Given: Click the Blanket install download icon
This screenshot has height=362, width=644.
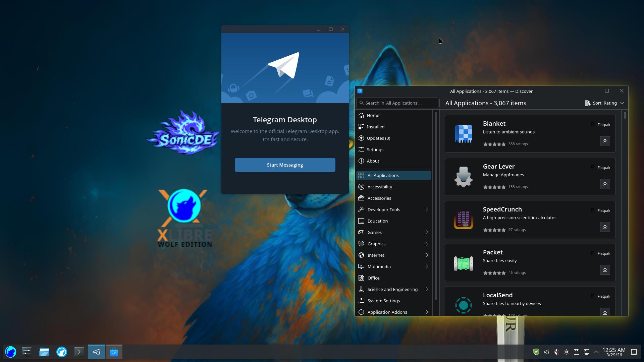Looking at the screenshot, I should [x=605, y=141].
